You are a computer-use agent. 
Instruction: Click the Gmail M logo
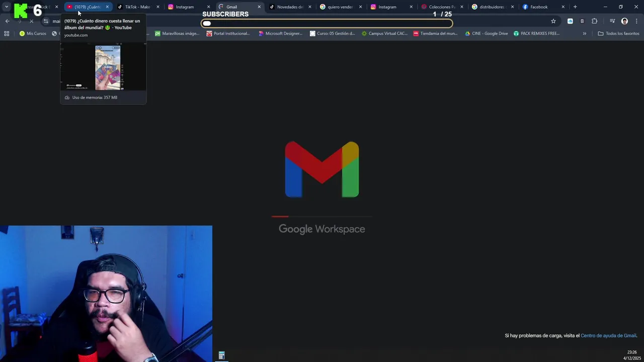pos(322,169)
